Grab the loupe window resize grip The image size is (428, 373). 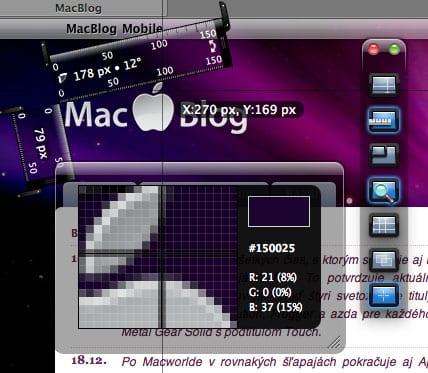334,342
